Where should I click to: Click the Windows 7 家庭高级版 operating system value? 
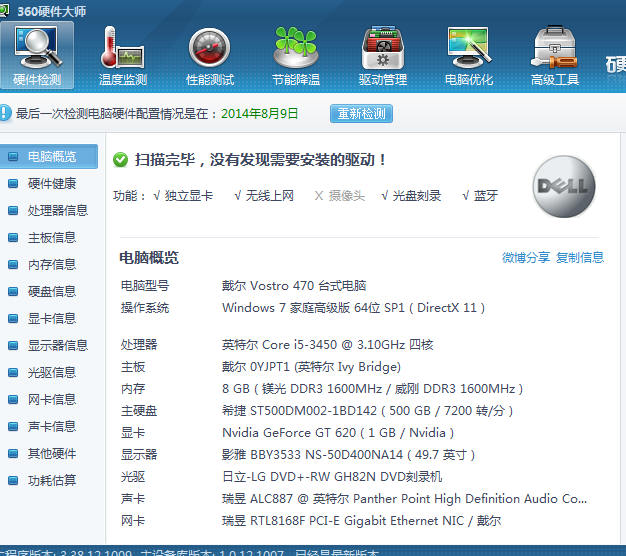[x=354, y=308]
